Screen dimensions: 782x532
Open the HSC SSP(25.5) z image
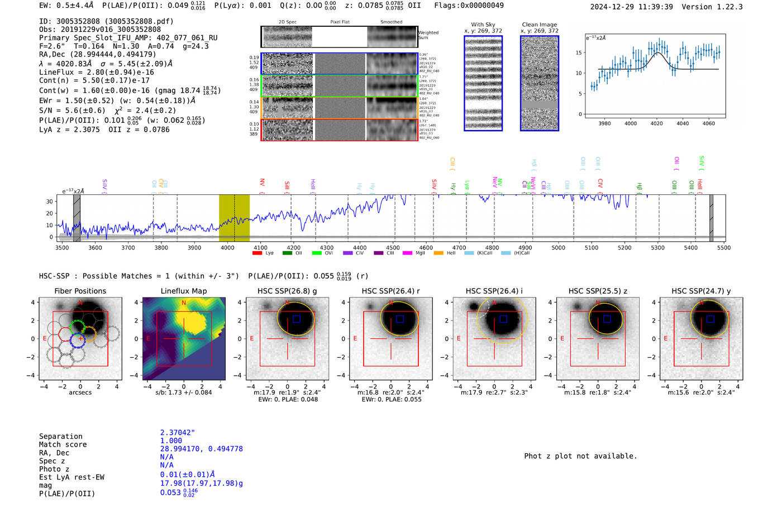click(598, 339)
